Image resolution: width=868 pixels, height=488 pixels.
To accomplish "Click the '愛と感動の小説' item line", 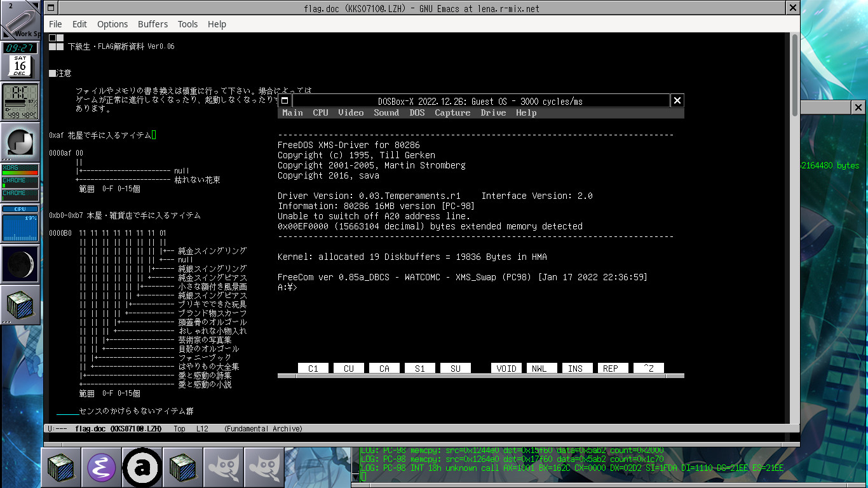I will (205, 384).
